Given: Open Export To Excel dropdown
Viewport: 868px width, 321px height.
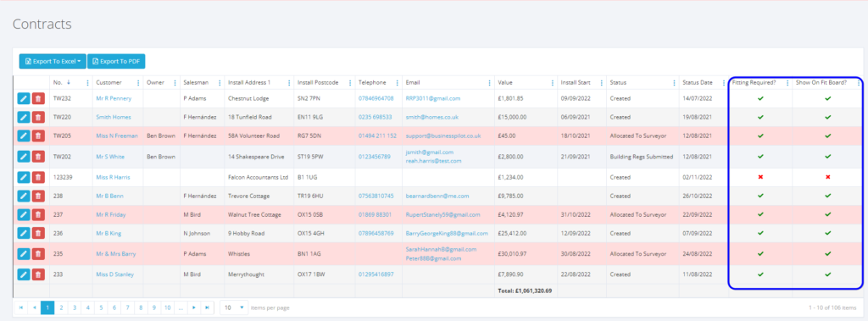Looking at the screenshot, I should click(x=53, y=62).
